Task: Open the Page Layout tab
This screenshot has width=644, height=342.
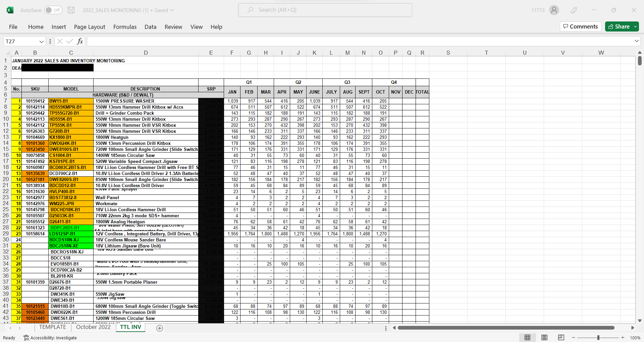Action: 90,27
